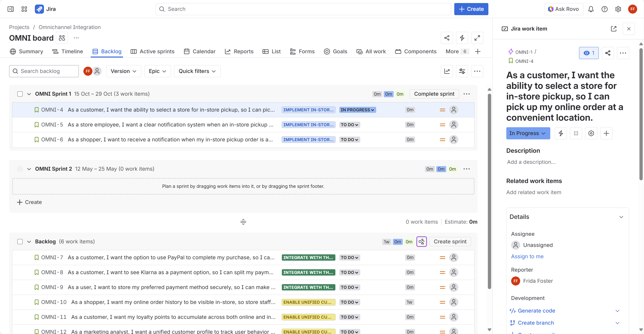This screenshot has width=644, height=334.
Task: Click the Search backlog input field
Action: click(x=44, y=71)
